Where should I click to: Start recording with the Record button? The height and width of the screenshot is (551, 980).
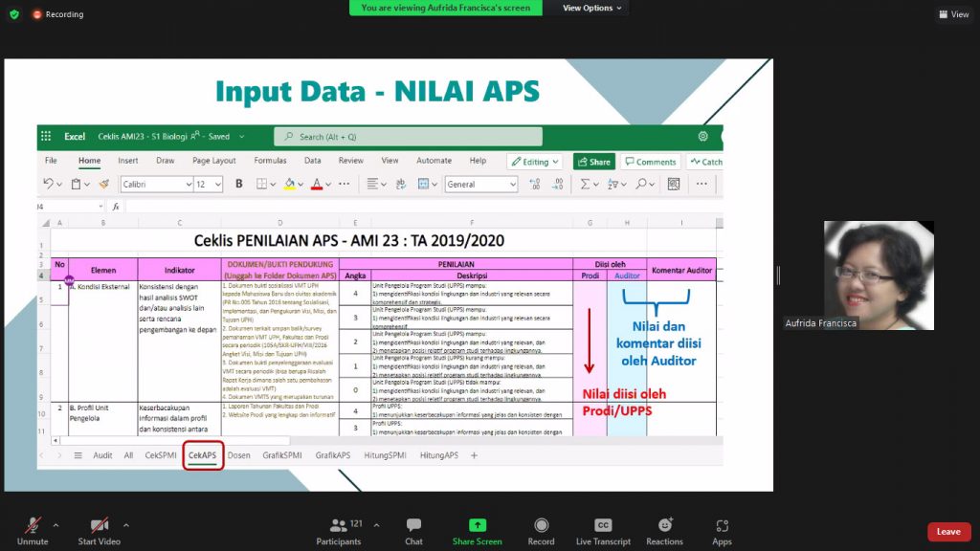pyautogui.click(x=541, y=531)
